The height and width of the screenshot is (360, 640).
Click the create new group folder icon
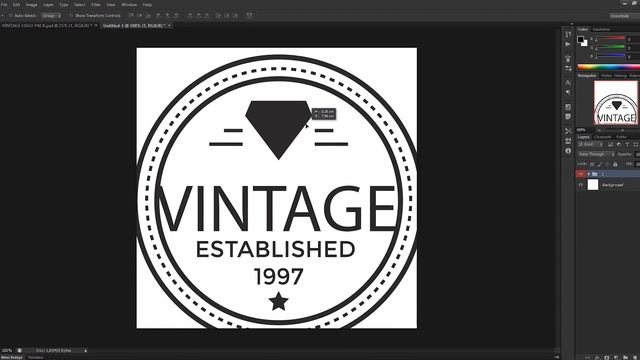coord(625,358)
